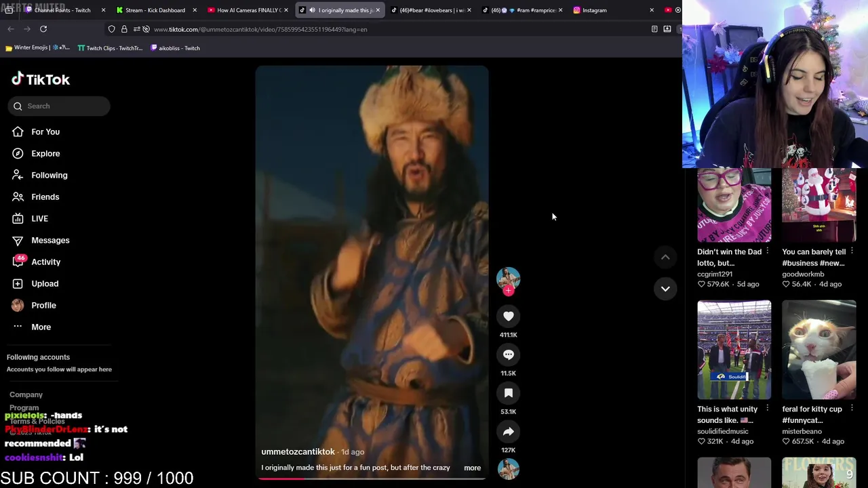
Task: Open the permissions icon beside the address bar padlock
Action: pyautogui.click(x=137, y=29)
